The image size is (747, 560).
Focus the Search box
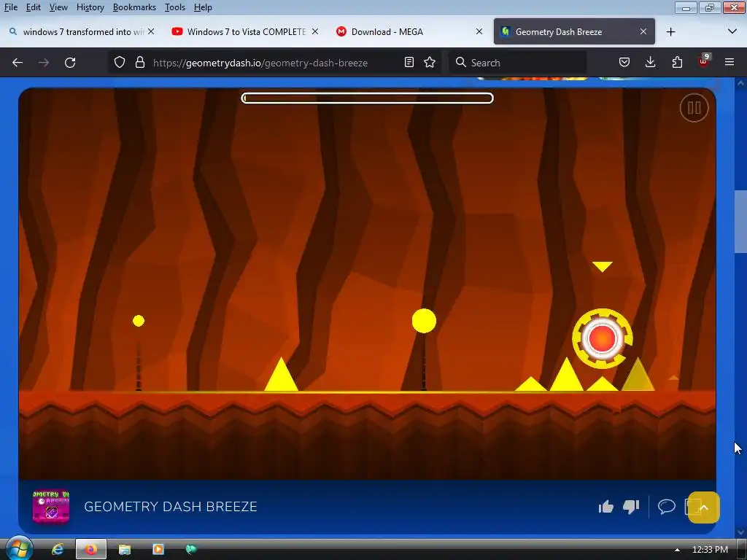click(518, 63)
